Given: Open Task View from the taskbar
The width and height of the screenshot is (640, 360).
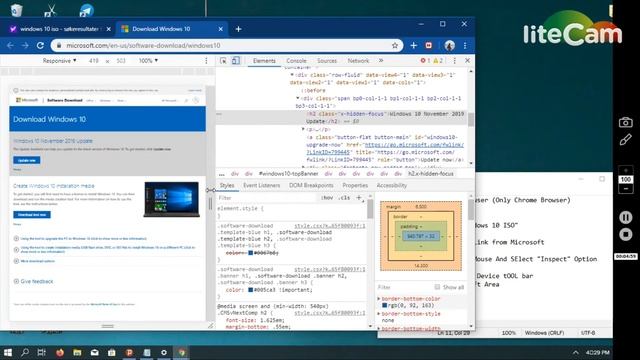Looking at the screenshot, I should [x=42, y=352].
